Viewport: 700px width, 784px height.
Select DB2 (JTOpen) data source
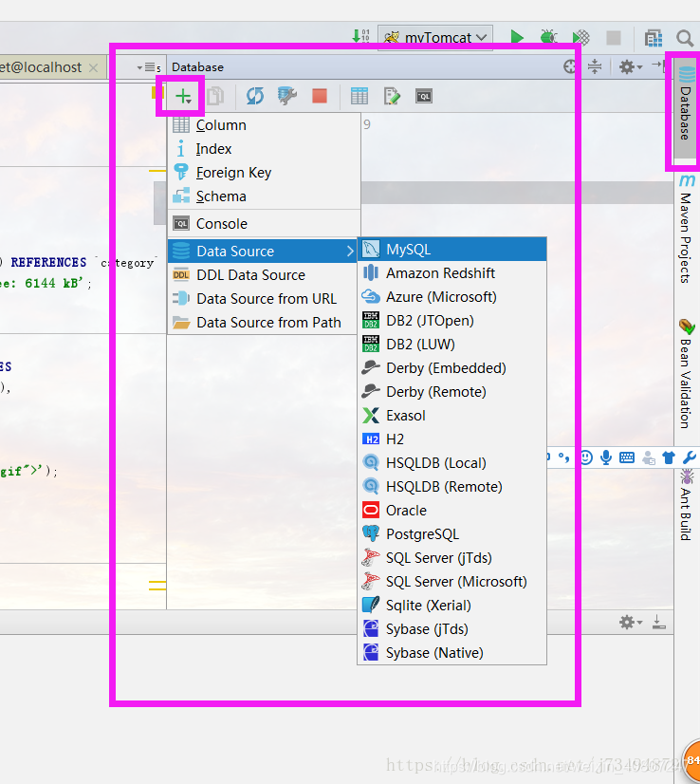tap(452, 321)
